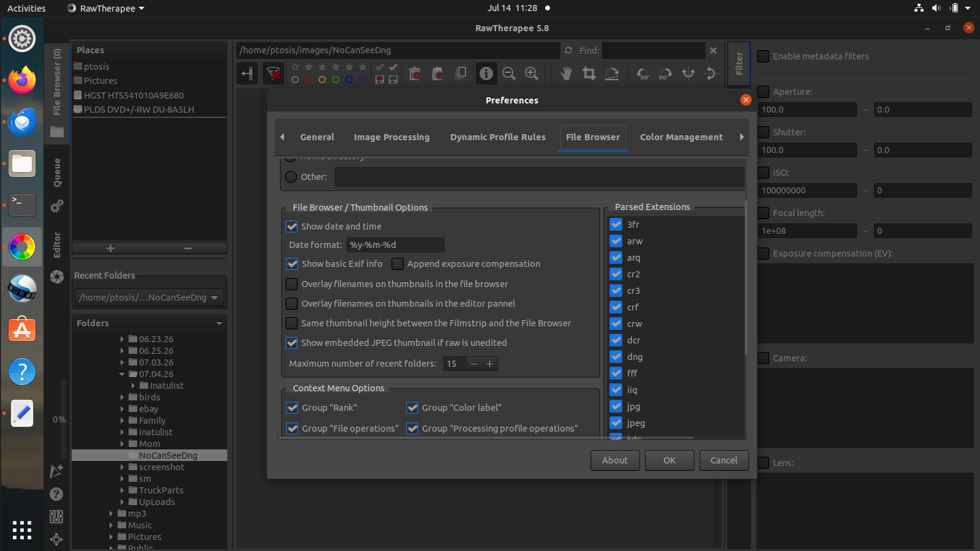Filter by green color label circle

[336, 80]
